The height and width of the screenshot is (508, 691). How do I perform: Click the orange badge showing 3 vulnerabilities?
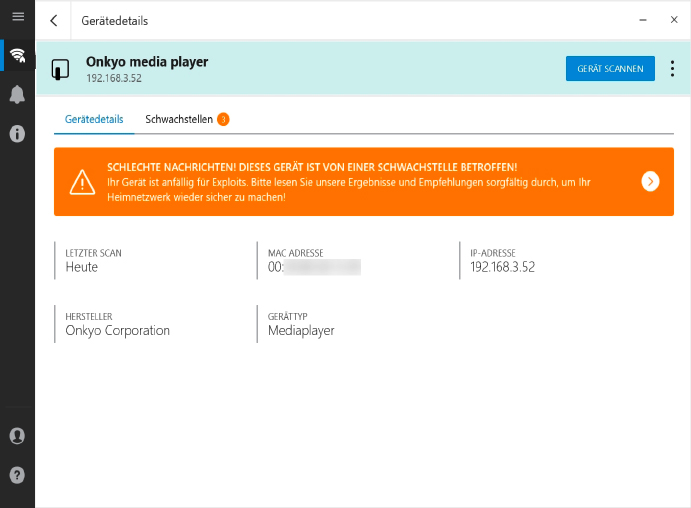pyautogui.click(x=223, y=119)
